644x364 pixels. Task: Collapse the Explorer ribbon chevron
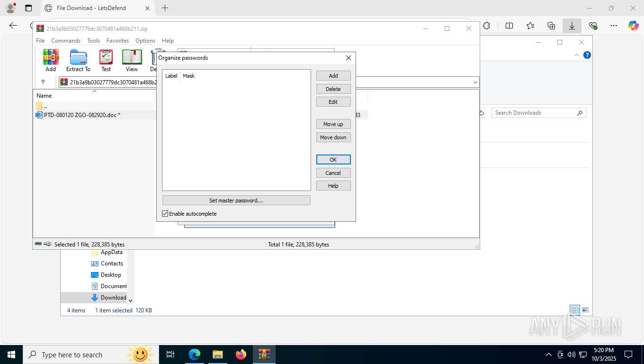tap(577, 55)
